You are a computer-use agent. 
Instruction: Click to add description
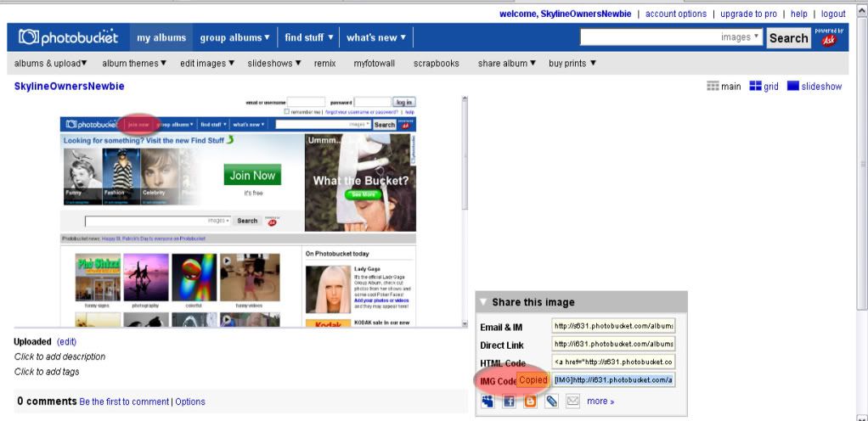(59, 356)
